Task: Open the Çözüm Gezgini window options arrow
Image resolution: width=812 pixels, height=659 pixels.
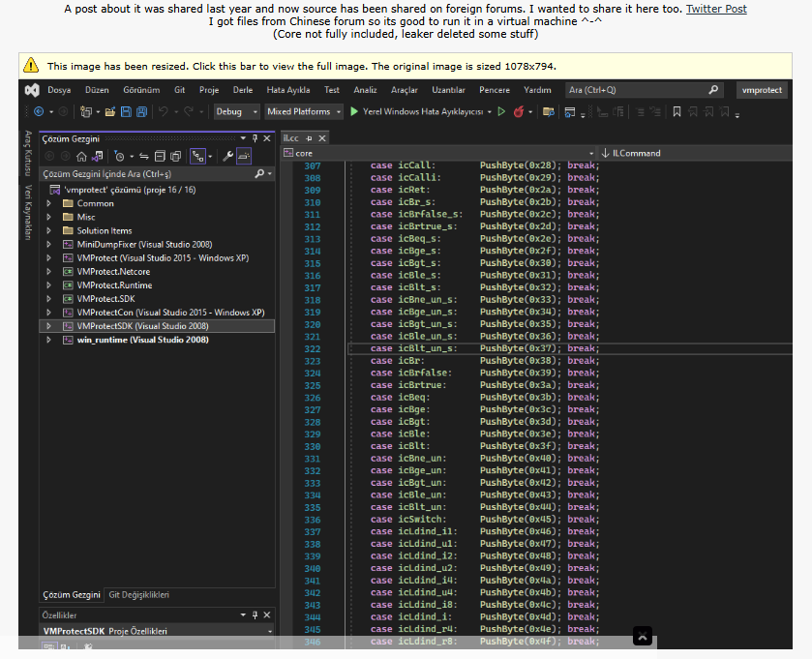Action: point(243,138)
